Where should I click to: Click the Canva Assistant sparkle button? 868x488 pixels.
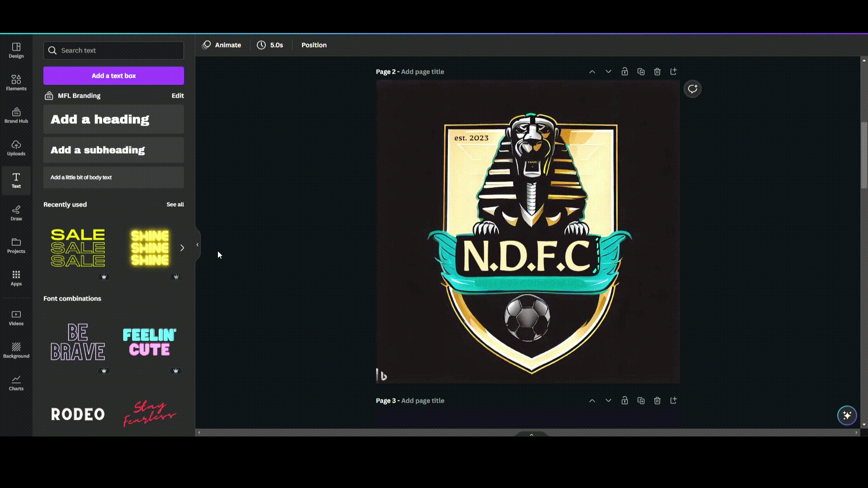(847, 415)
